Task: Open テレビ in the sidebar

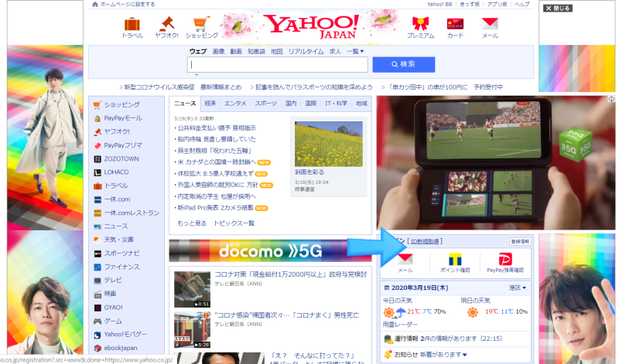Action: pyautogui.click(x=112, y=280)
